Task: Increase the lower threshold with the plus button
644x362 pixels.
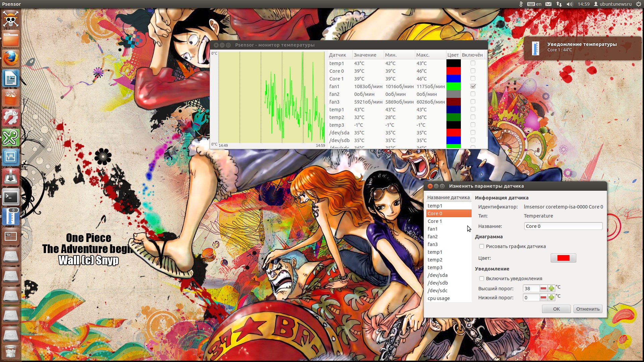Action: [551, 297]
